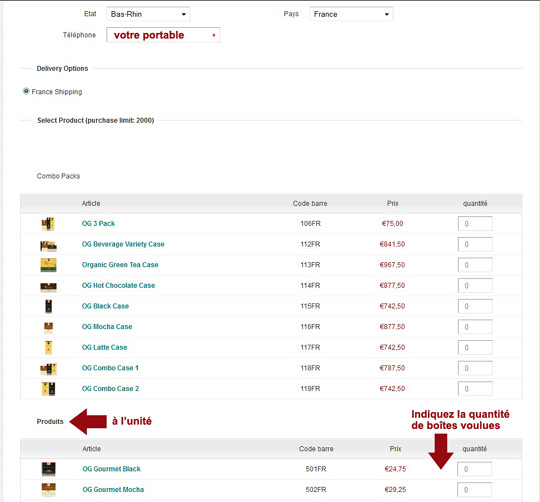Click quantity field for OG Combo Case 2

475,389
